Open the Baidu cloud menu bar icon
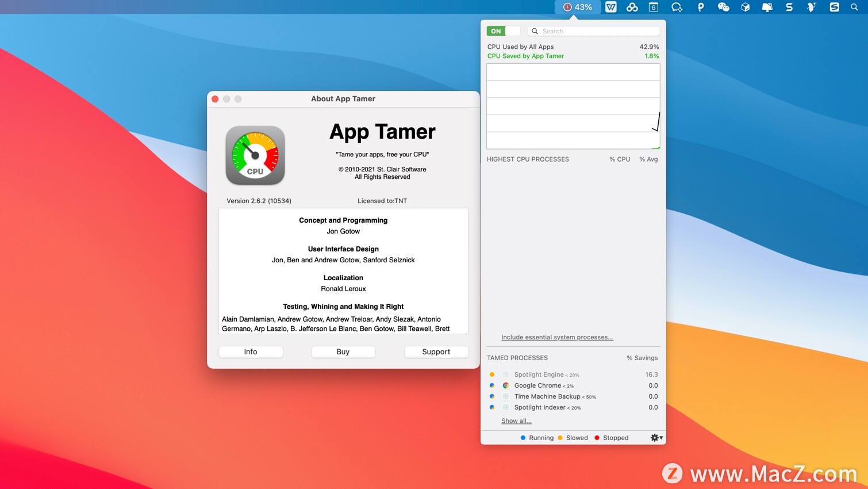 (632, 7)
